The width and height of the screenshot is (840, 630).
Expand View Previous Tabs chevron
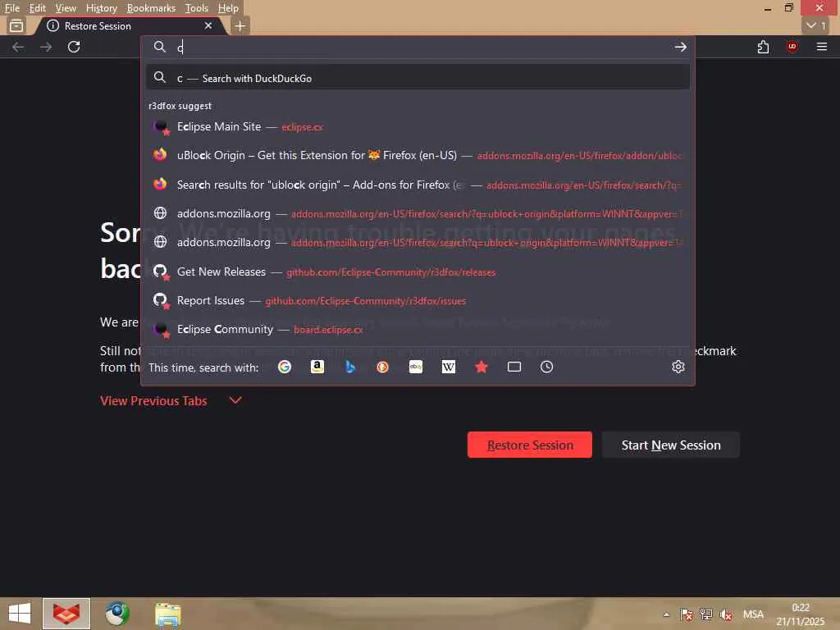coord(235,400)
